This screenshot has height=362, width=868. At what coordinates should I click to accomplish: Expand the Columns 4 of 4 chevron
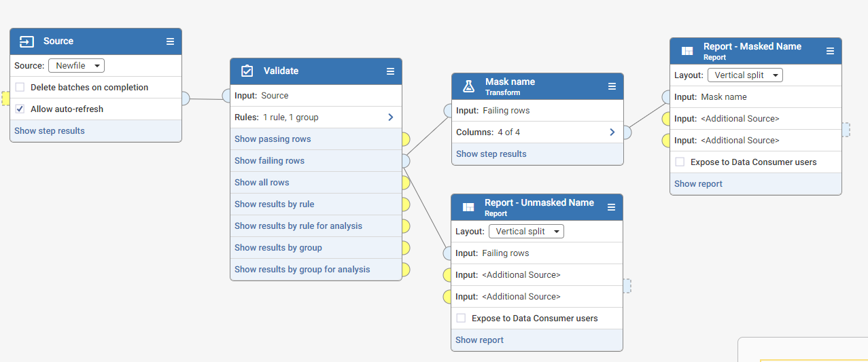pos(612,132)
